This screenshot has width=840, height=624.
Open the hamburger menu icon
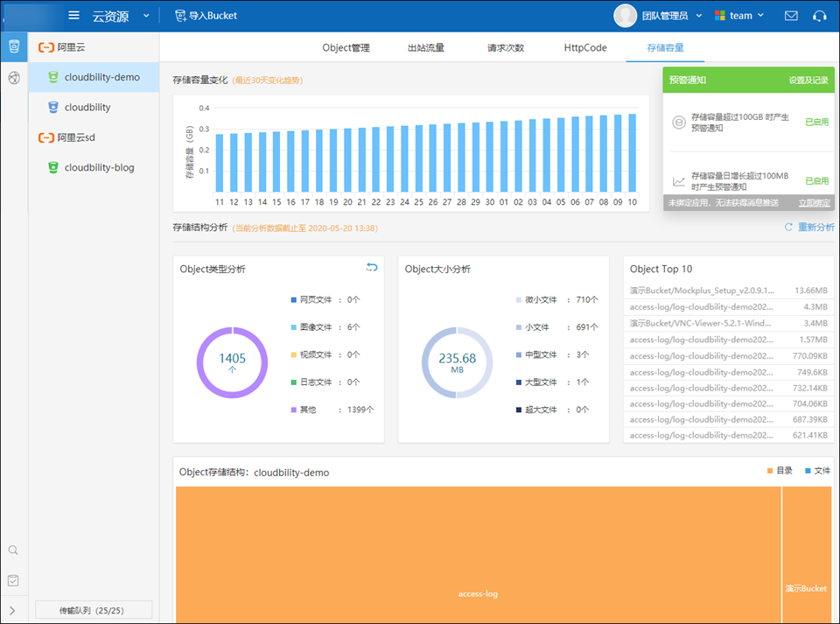(74, 16)
